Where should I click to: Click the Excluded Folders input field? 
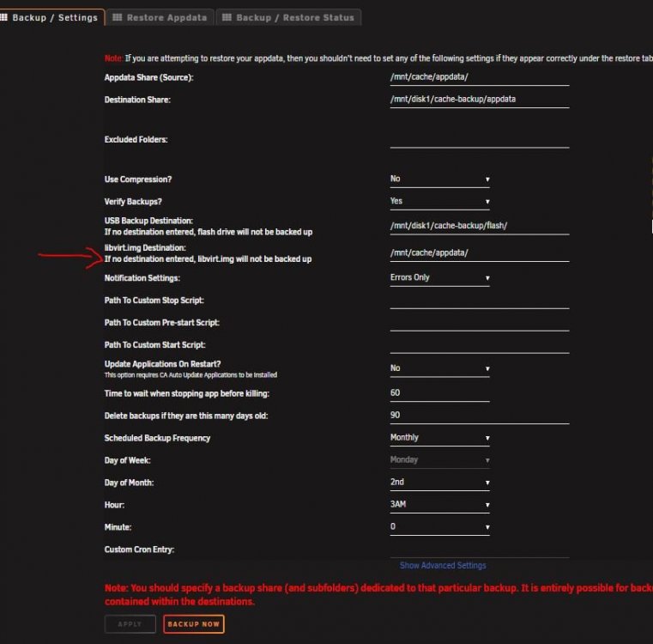480,140
